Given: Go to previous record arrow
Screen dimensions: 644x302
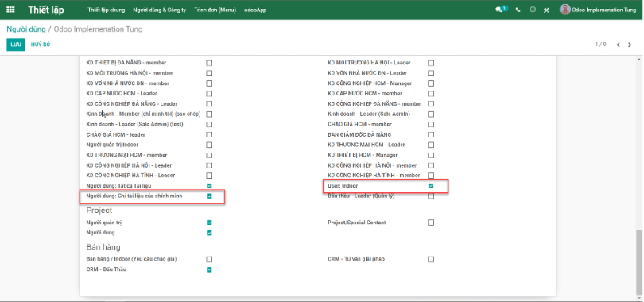Looking at the screenshot, I should click(x=618, y=45).
